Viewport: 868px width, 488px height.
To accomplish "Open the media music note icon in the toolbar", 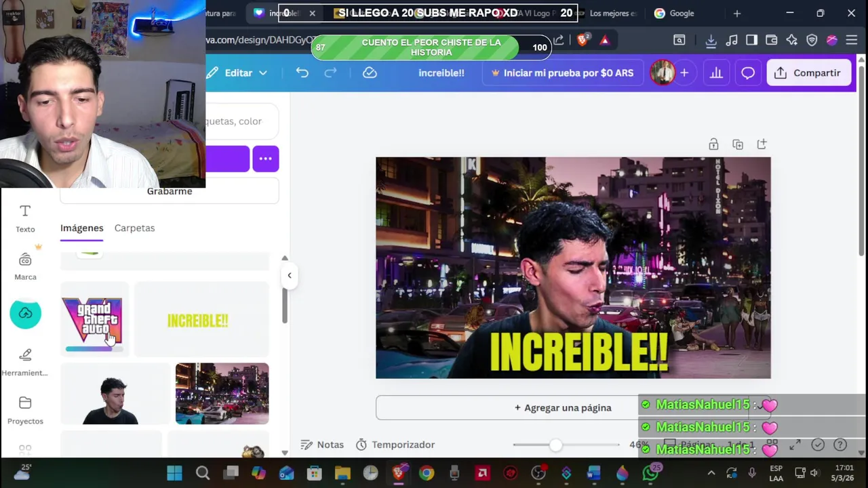I will tap(731, 40).
